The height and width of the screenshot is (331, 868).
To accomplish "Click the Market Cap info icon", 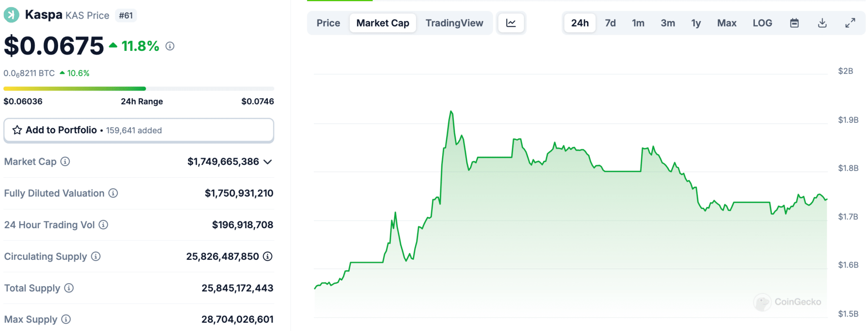I will [65, 161].
